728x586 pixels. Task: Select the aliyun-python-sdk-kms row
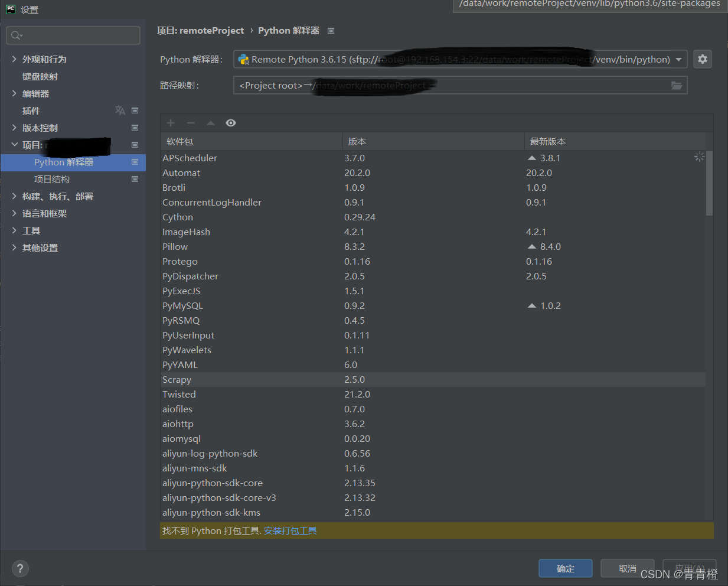coord(433,512)
